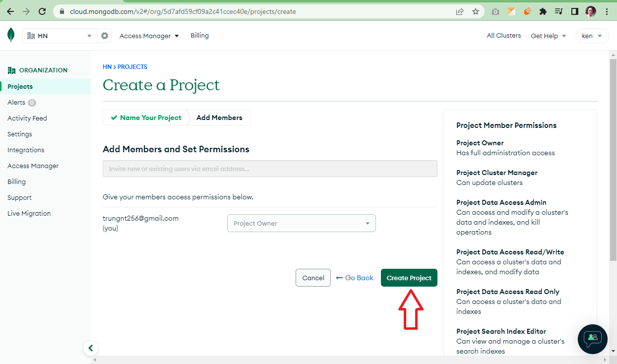Viewport: 617px width, 364px height.
Task: Open your Chrome profile avatar
Action: 590,10
